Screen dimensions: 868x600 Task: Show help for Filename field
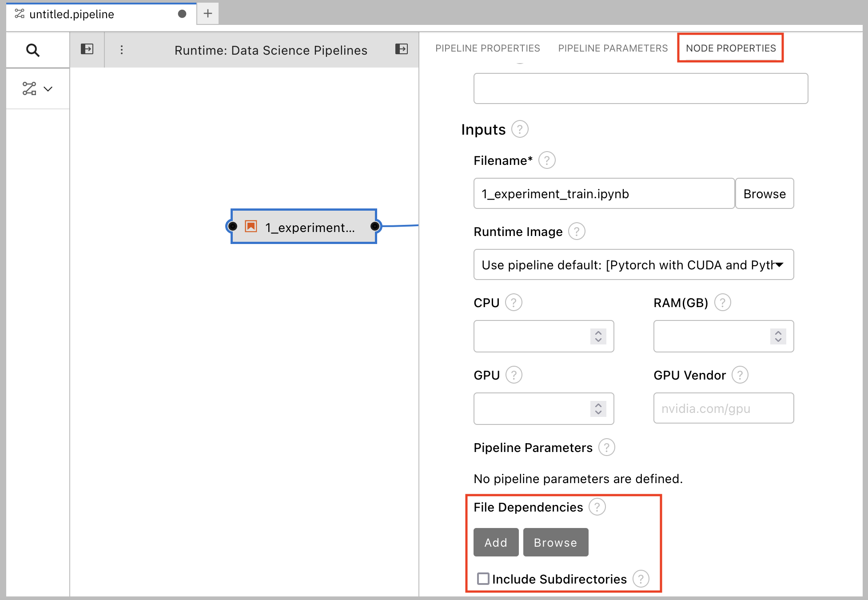tap(547, 160)
